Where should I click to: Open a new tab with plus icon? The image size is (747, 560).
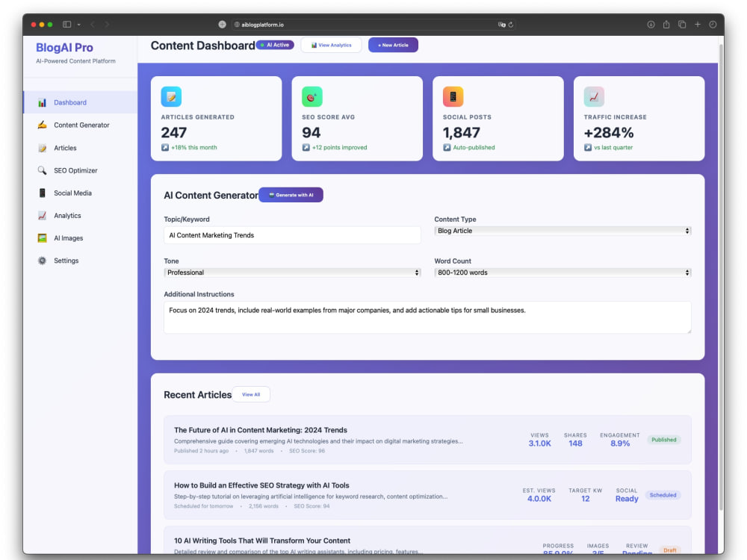(698, 25)
